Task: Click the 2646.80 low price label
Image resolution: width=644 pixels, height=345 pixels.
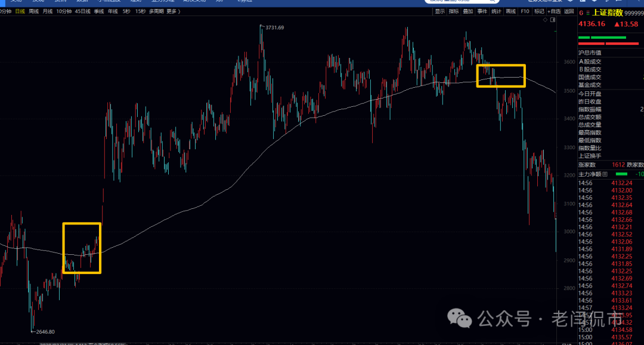Action: coord(45,331)
